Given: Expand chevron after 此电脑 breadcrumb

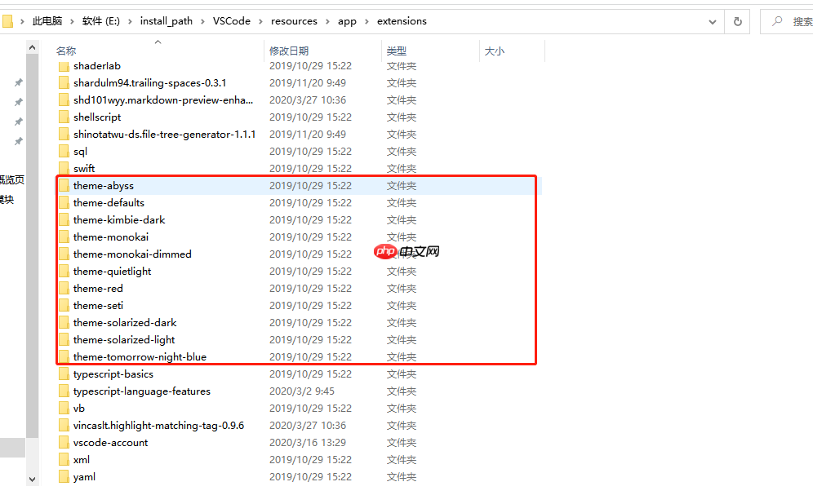Looking at the screenshot, I should click(72, 22).
